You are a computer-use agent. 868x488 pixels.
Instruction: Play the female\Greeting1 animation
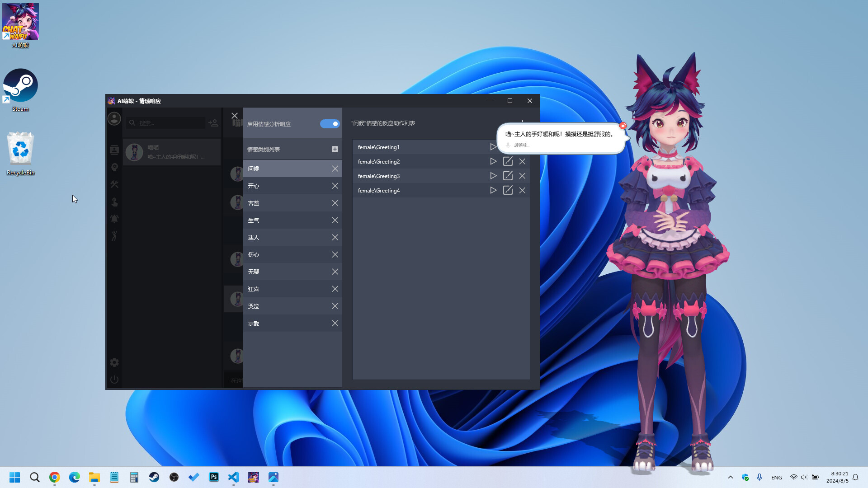pyautogui.click(x=493, y=147)
